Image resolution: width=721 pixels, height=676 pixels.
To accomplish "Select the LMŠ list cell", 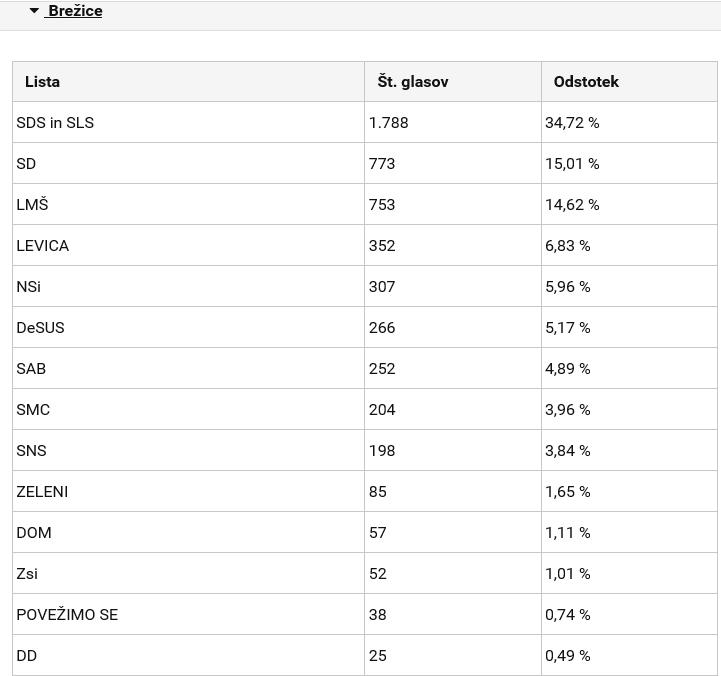I will coord(189,204).
